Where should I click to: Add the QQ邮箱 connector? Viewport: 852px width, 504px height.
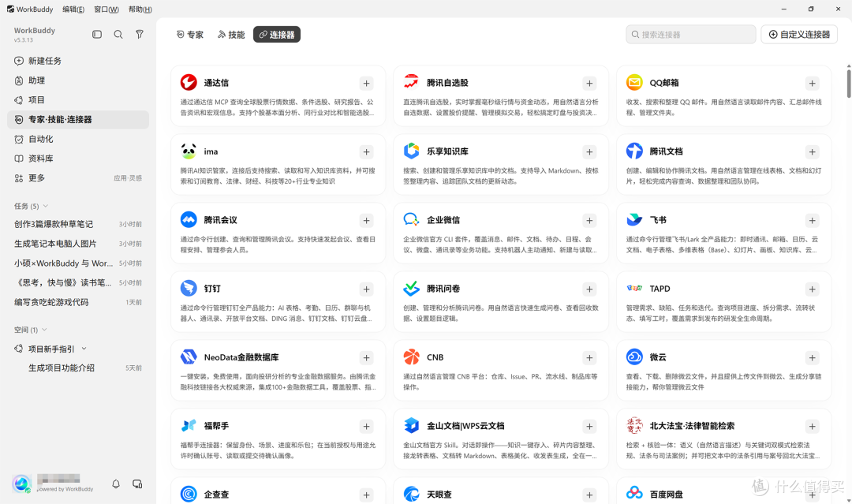[812, 83]
